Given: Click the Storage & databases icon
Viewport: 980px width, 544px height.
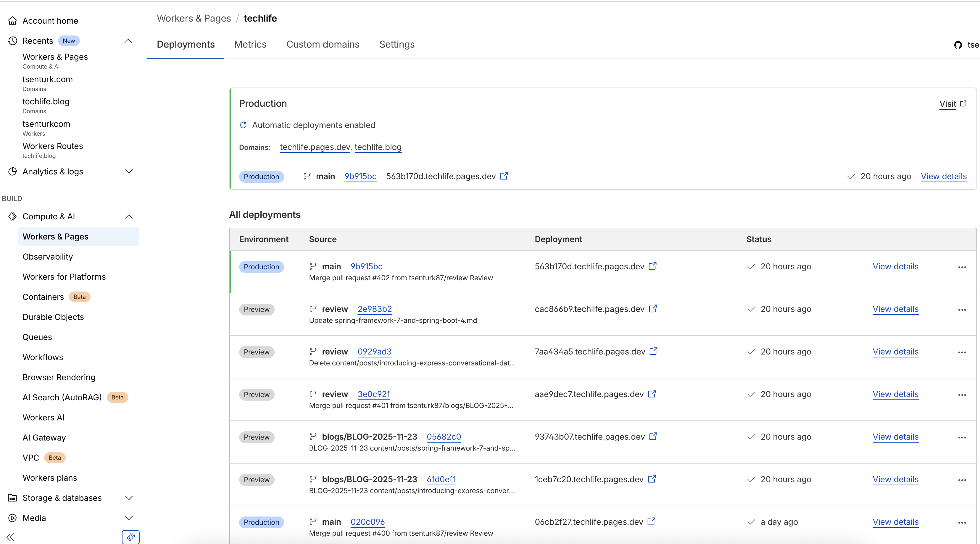Looking at the screenshot, I should pyautogui.click(x=12, y=498).
